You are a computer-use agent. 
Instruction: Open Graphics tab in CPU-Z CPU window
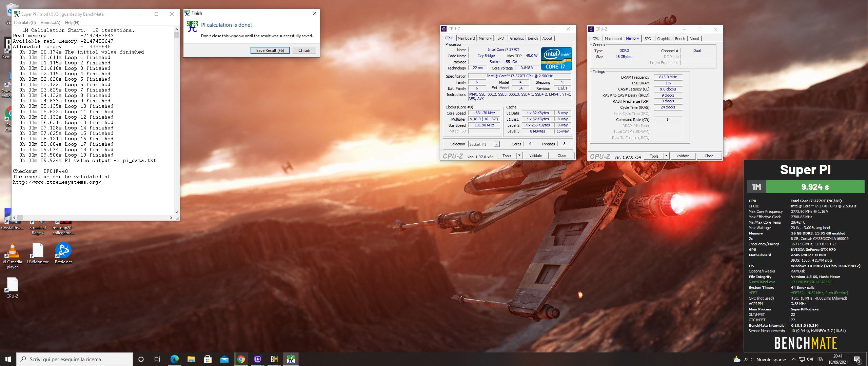point(517,38)
